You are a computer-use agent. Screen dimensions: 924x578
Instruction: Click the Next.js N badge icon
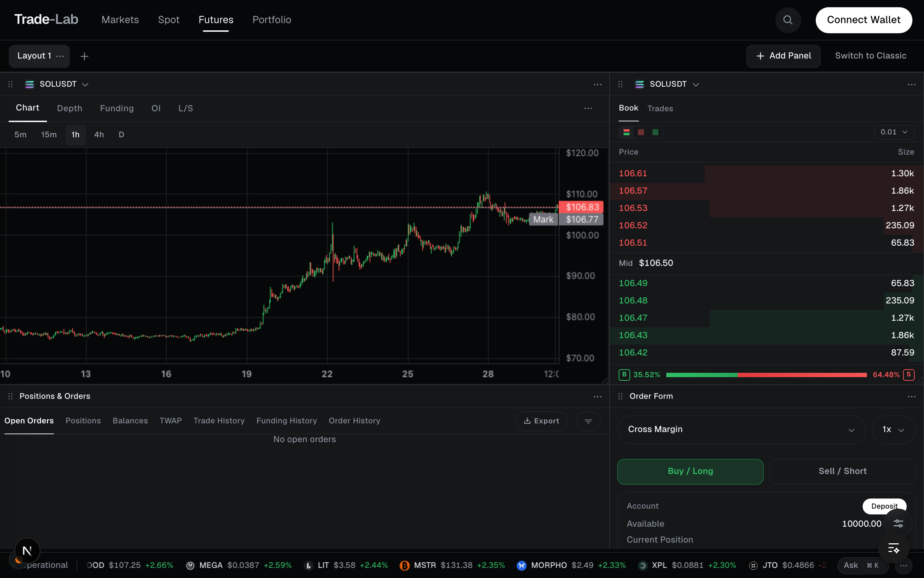[x=27, y=551]
